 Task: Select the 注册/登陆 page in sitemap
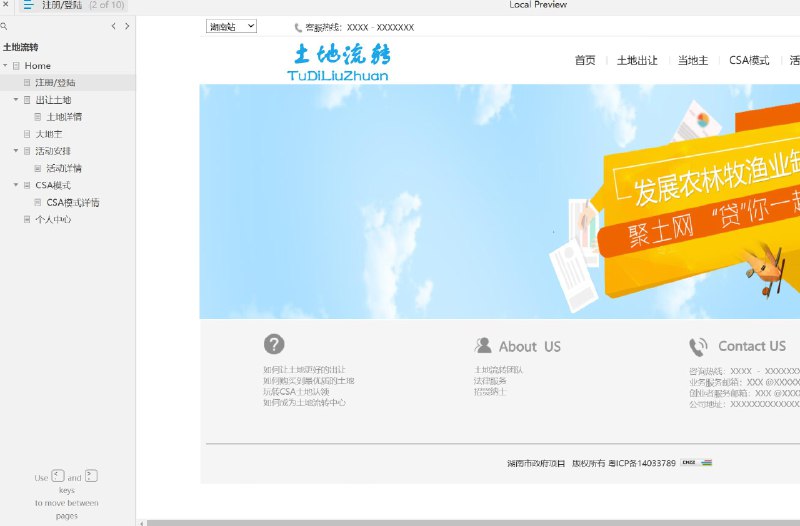pos(55,83)
